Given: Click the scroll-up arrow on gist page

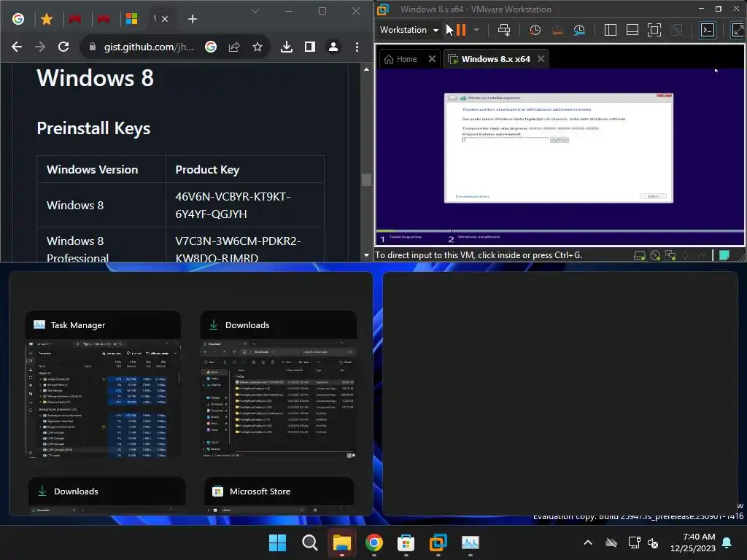Looking at the screenshot, I should coord(366,69).
